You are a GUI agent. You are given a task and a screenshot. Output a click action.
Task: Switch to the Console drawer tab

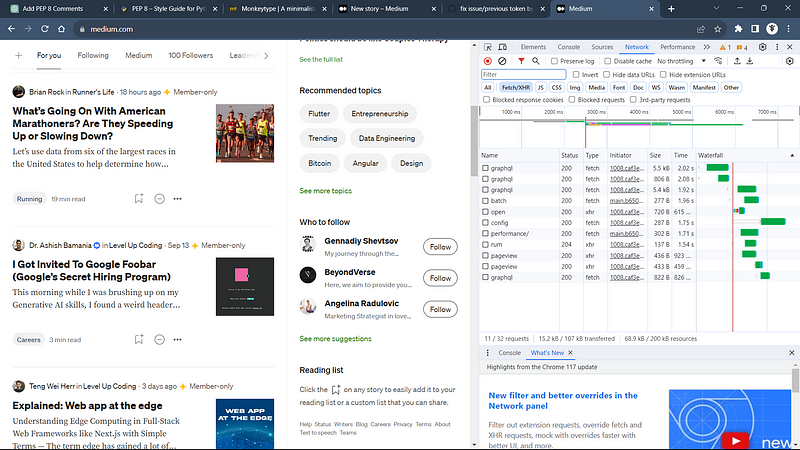click(509, 353)
